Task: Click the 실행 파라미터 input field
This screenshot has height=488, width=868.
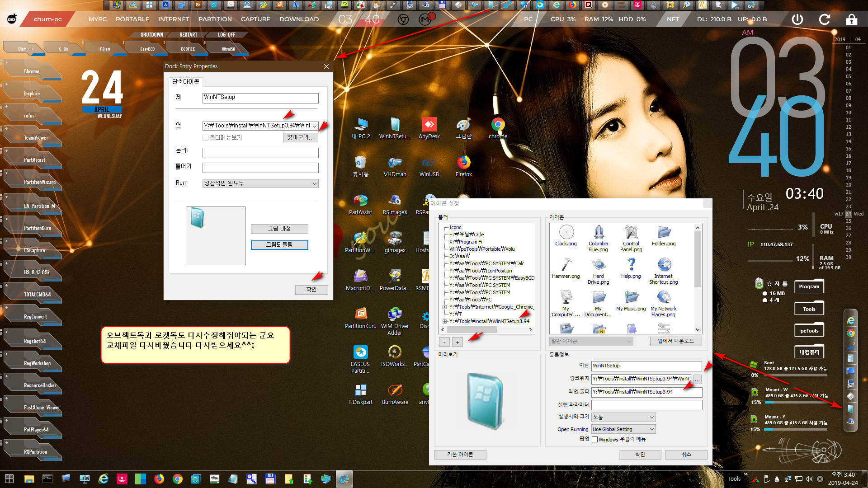Action: tap(646, 405)
